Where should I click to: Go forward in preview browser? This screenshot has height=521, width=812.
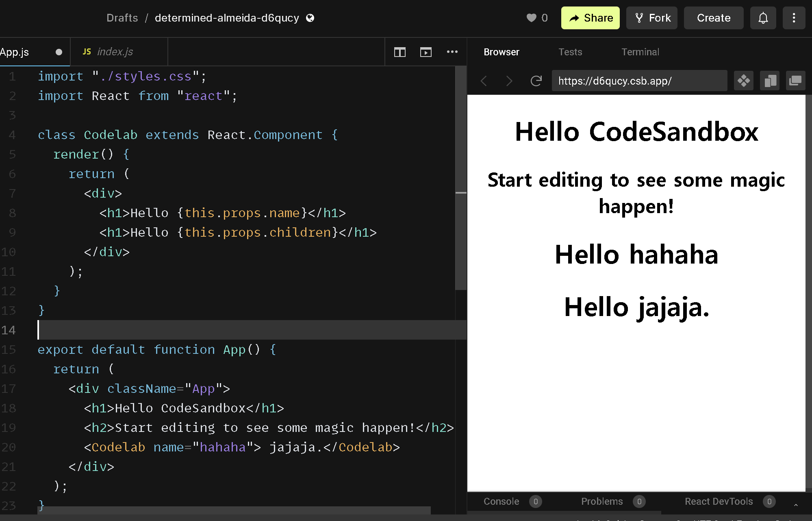510,81
